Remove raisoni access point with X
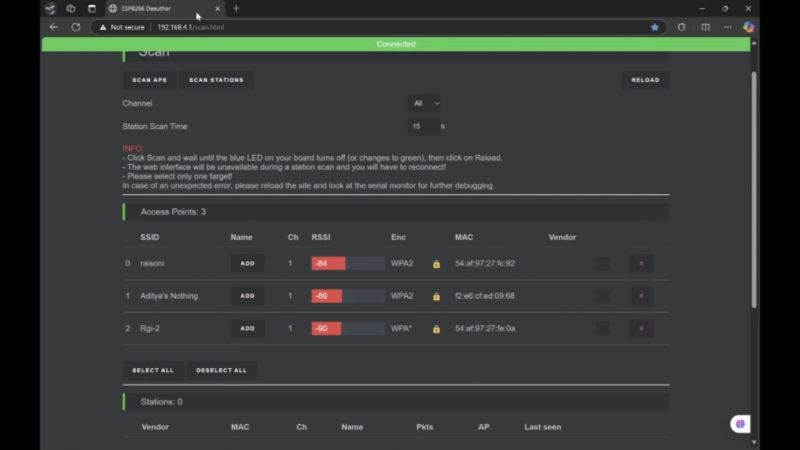 tap(641, 264)
